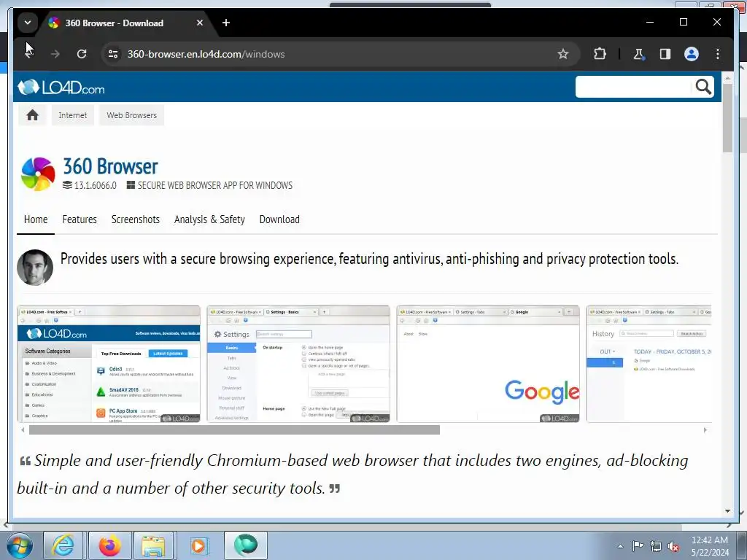The width and height of the screenshot is (747, 560).
Task: Close the 360 Browser - Download tab
Action: coord(200,23)
